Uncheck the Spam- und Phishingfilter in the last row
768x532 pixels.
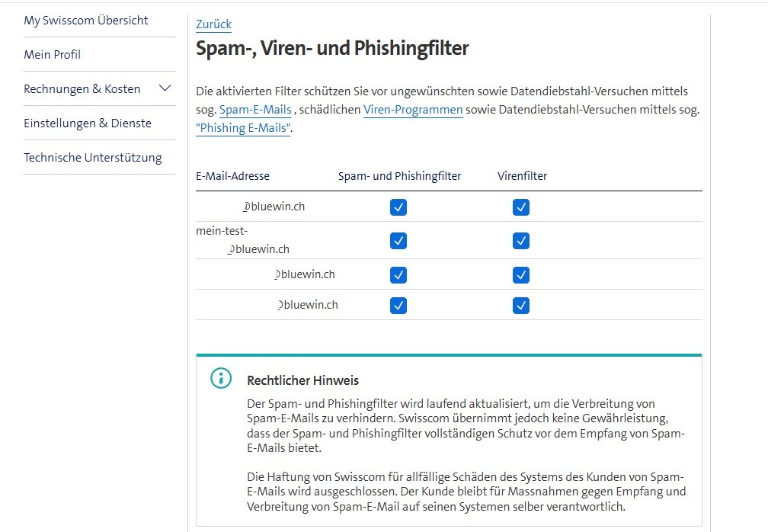[398, 305]
